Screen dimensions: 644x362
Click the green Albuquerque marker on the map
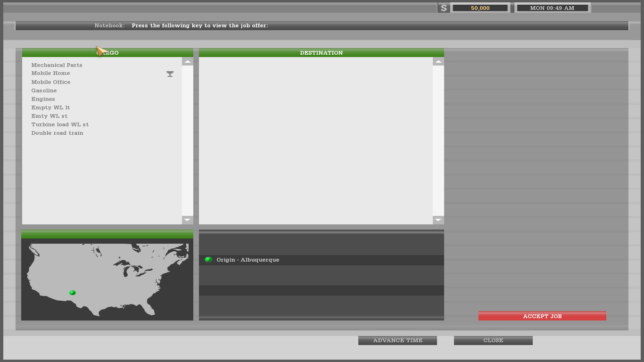[72, 293]
